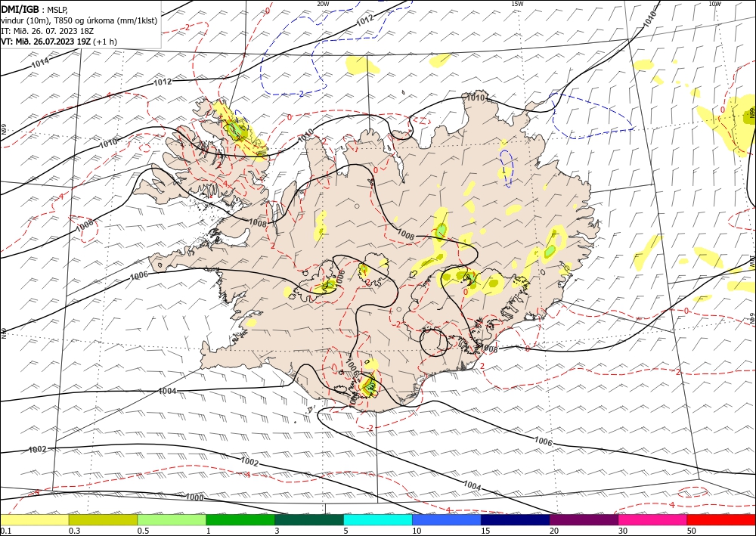
Task: Click the red 50 mm legend swatch
Action: (x=721, y=519)
